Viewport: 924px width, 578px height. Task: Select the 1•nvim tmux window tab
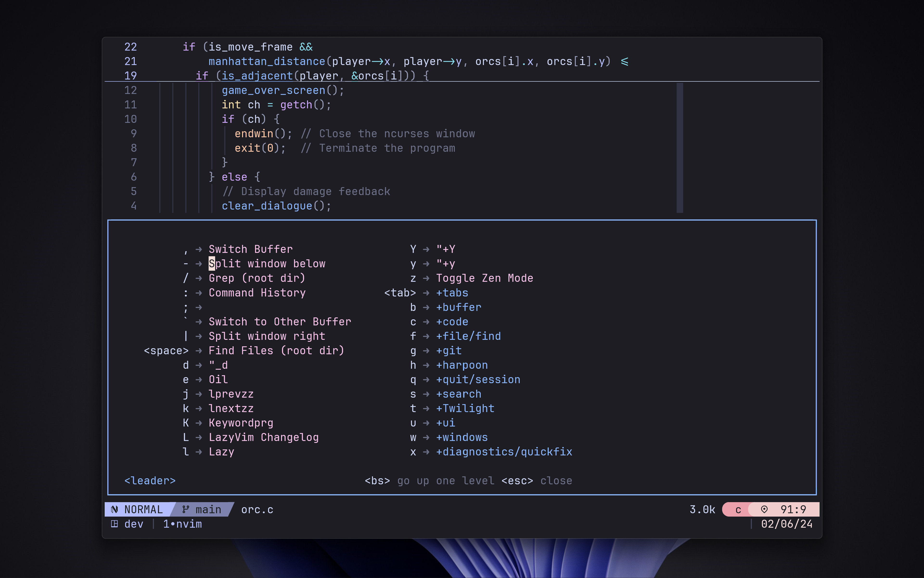pyautogui.click(x=182, y=524)
